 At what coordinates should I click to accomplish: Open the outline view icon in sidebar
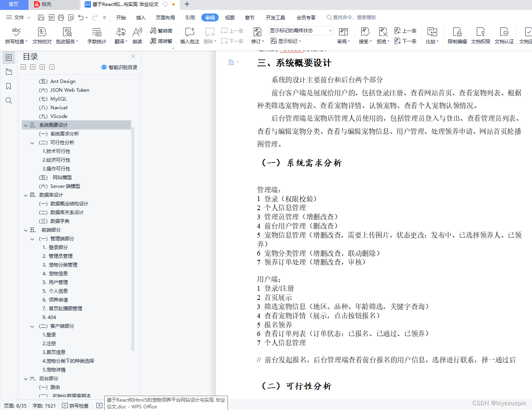[9, 58]
